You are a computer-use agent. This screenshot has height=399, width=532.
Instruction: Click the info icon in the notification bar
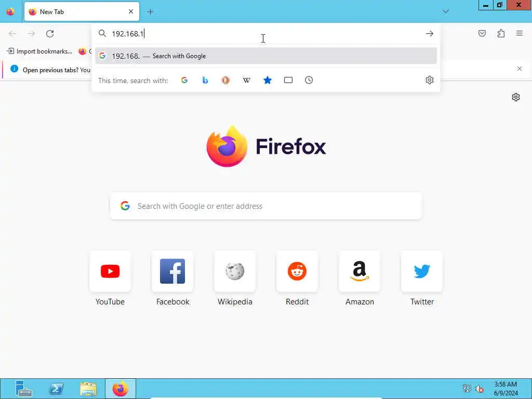(14, 69)
